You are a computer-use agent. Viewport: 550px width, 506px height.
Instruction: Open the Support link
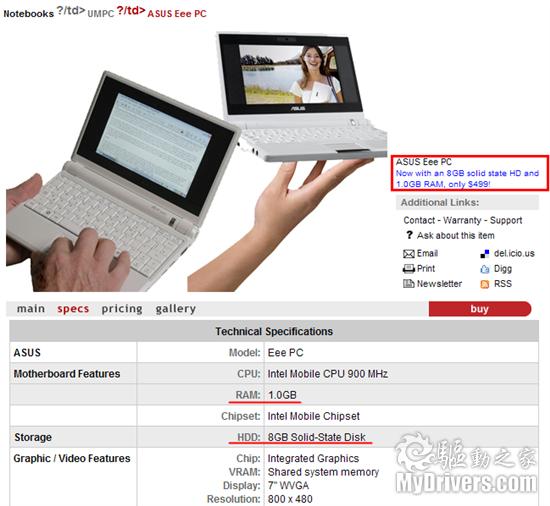pyautogui.click(x=506, y=220)
